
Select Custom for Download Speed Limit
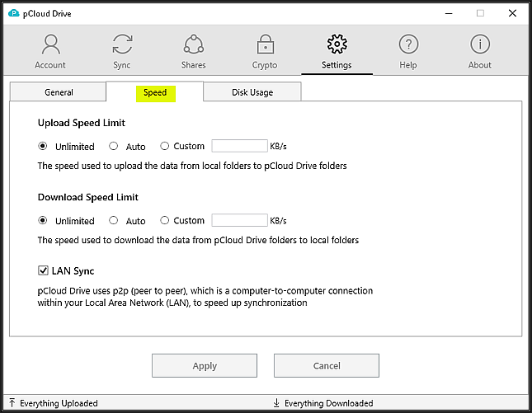click(x=165, y=220)
